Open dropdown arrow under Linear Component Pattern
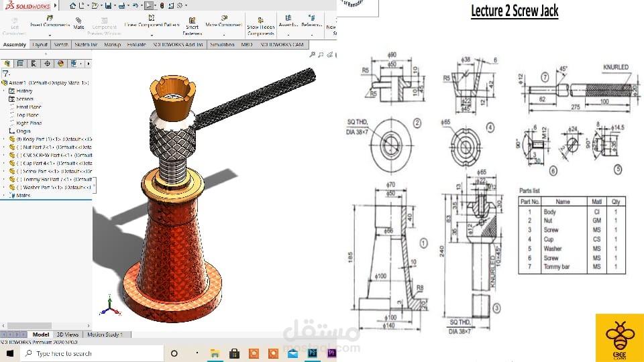This screenshot has width=644, height=362. point(152,35)
